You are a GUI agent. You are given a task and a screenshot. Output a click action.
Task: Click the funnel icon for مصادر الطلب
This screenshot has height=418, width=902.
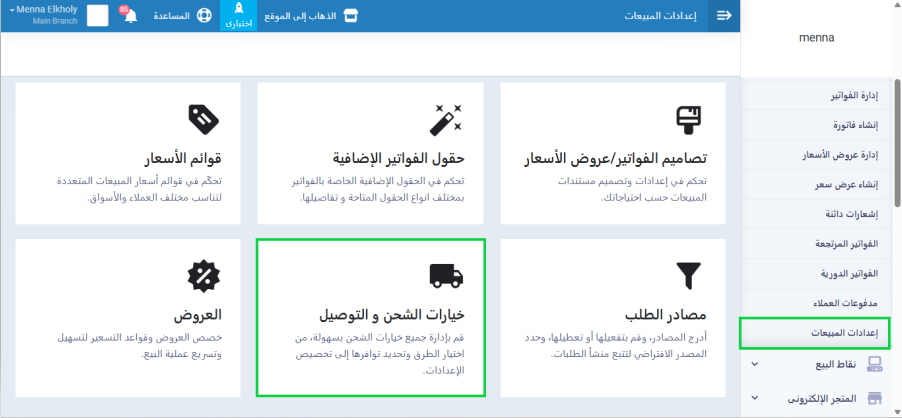pos(690,275)
